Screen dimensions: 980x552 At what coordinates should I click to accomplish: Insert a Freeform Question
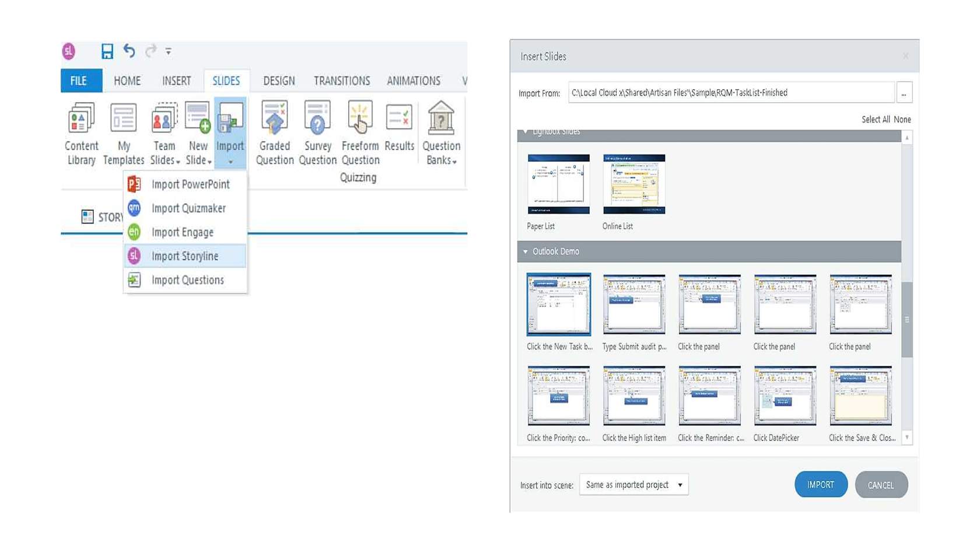click(x=360, y=133)
